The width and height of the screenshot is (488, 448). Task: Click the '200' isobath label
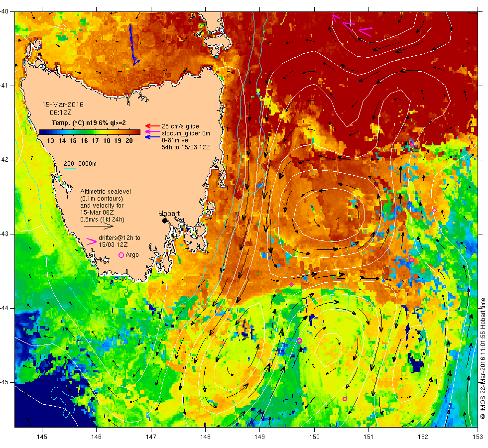click(69, 164)
